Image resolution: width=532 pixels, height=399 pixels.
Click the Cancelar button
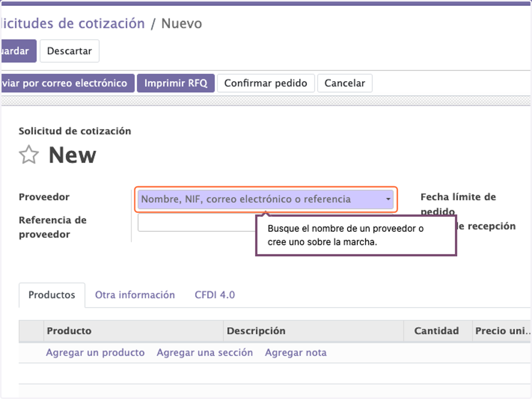345,83
